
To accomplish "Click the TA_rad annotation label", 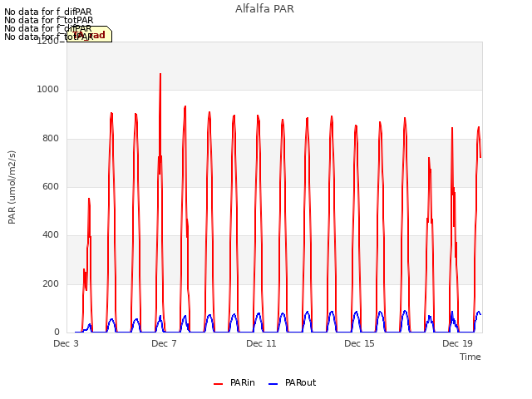I will [89, 35].
